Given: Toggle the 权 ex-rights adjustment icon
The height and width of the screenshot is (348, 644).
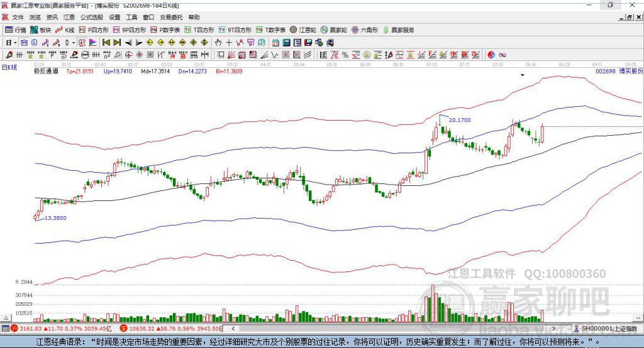Looking at the screenshot, I should tap(82, 43).
